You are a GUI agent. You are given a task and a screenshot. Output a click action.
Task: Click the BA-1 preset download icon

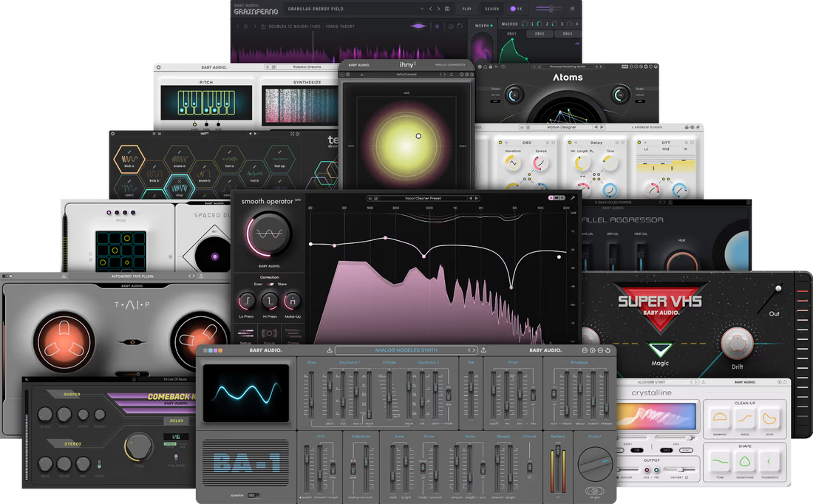pyautogui.click(x=329, y=350)
